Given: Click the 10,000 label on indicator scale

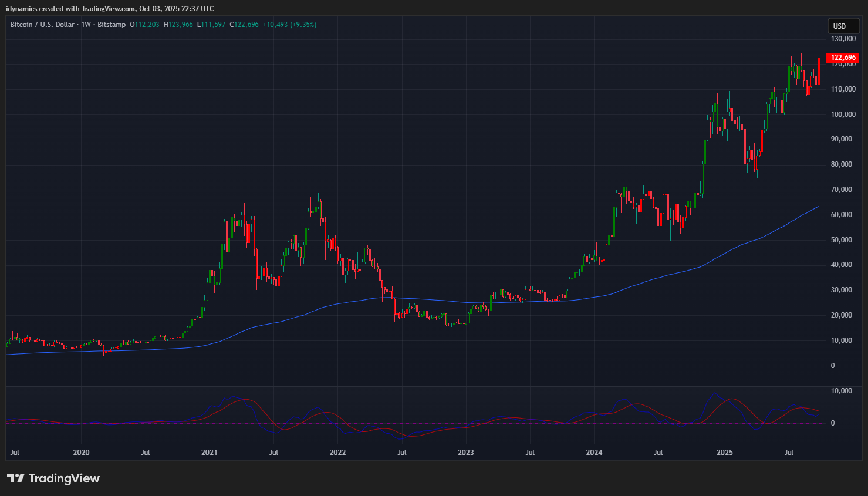Looking at the screenshot, I should coord(842,391).
